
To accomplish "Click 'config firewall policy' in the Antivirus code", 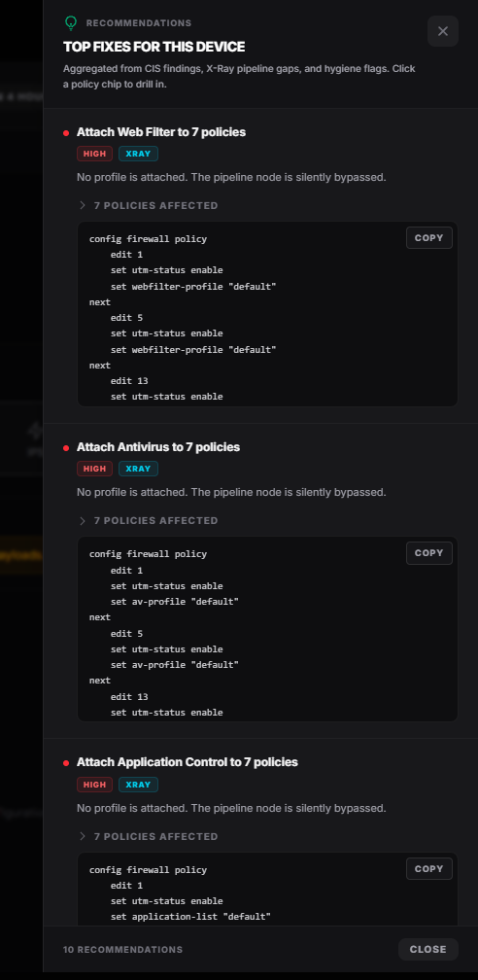I will click(x=148, y=554).
